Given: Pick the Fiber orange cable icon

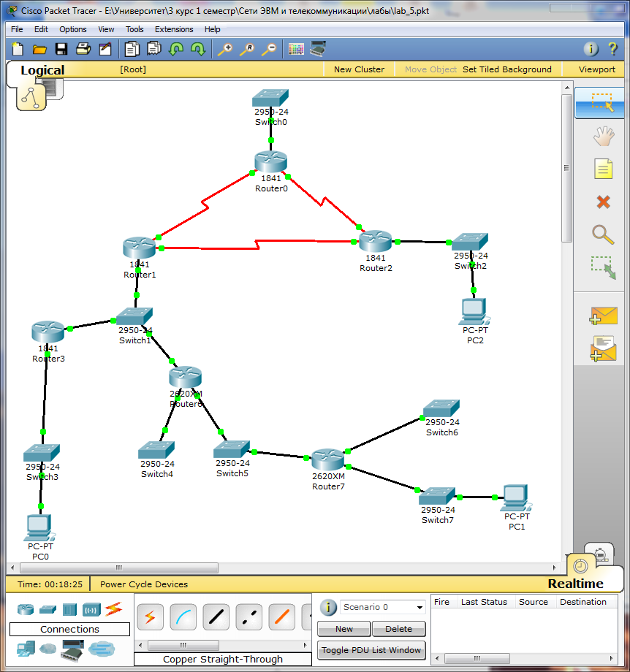Looking at the screenshot, I should coord(282,616).
